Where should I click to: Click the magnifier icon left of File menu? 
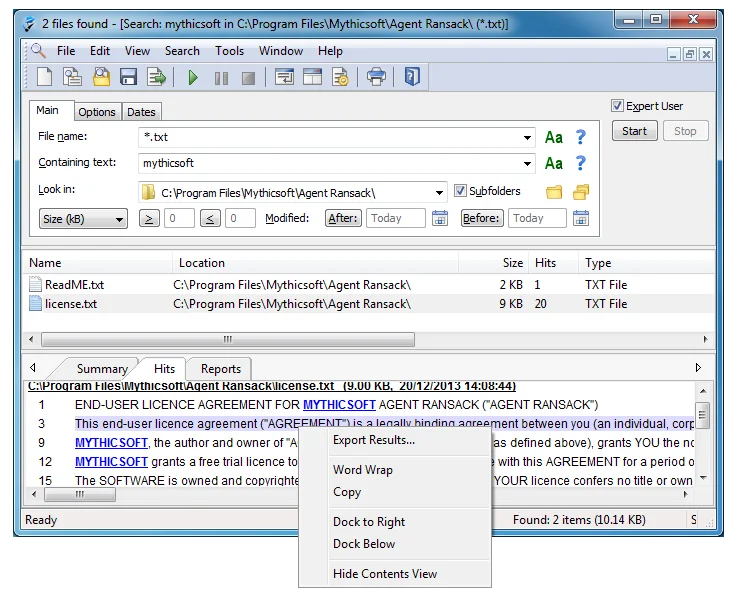click(x=38, y=50)
